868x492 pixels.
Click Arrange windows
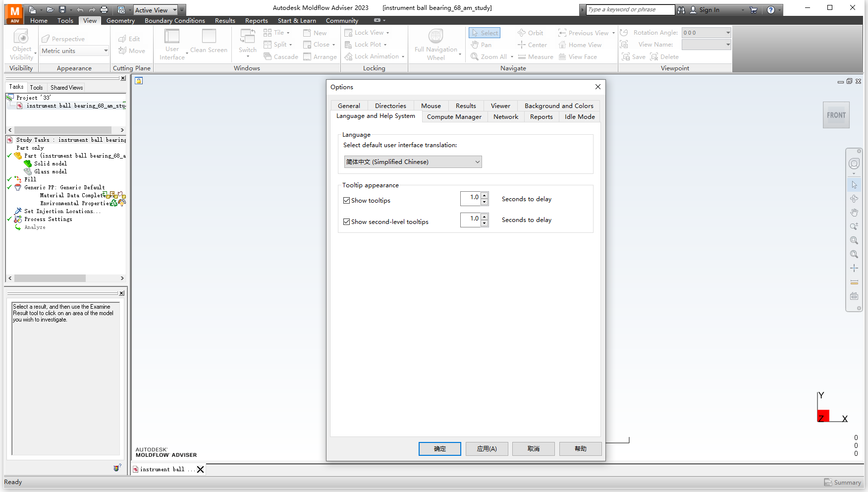pyautogui.click(x=320, y=56)
